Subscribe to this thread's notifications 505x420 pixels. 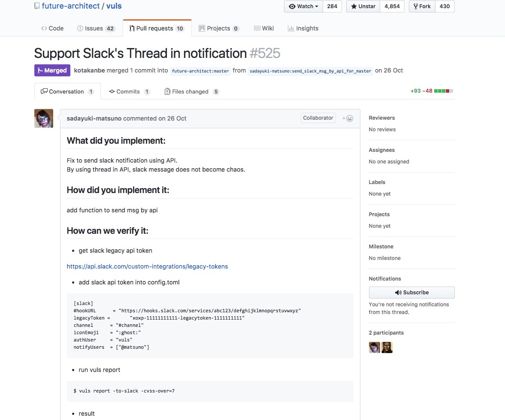point(411,293)
